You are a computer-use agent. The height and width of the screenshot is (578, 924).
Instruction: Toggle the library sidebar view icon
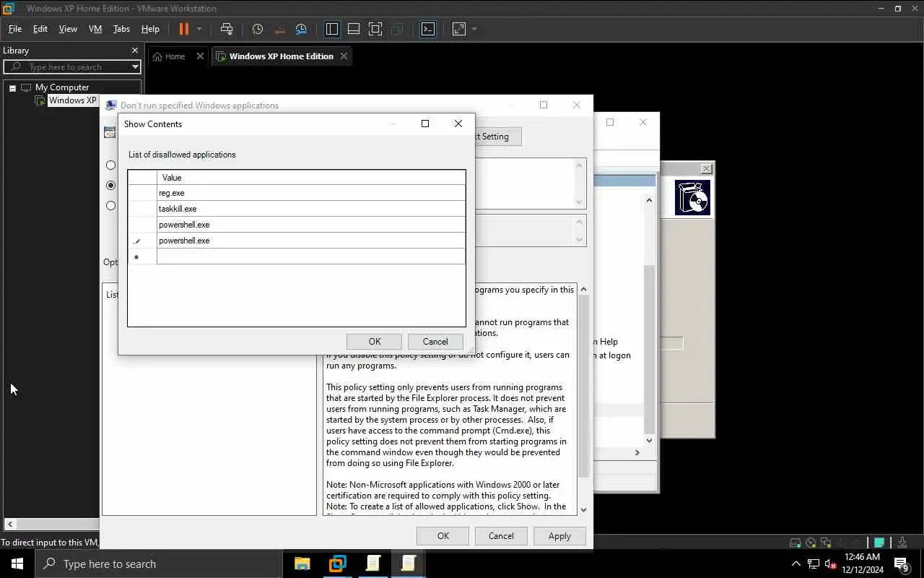click(x=332, y=29)
